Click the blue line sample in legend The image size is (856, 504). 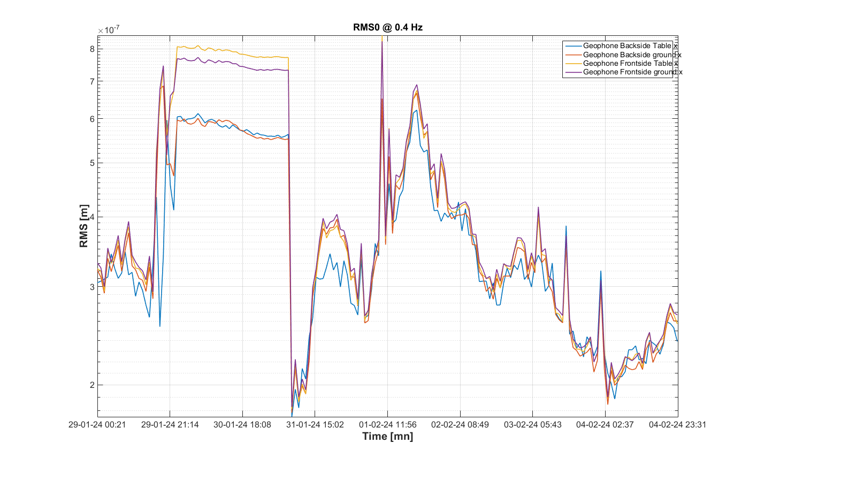click(573, 46)
